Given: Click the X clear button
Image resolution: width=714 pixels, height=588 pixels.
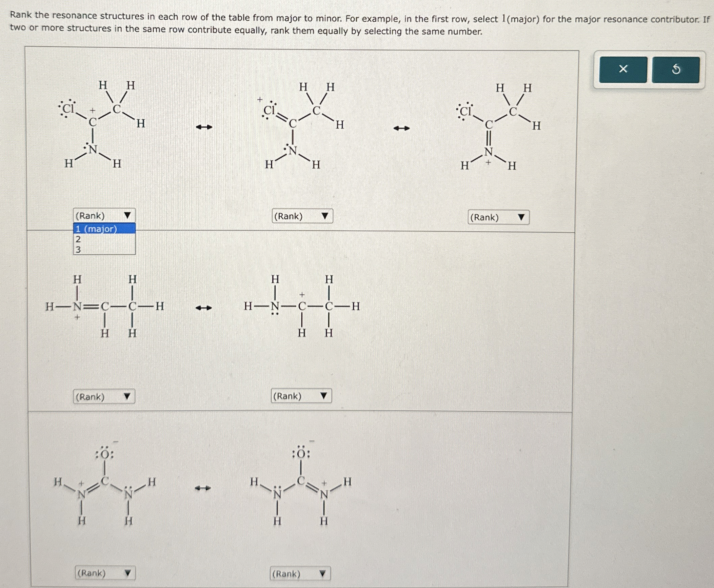Looking at the screenshot, I should tap(623, 70).
